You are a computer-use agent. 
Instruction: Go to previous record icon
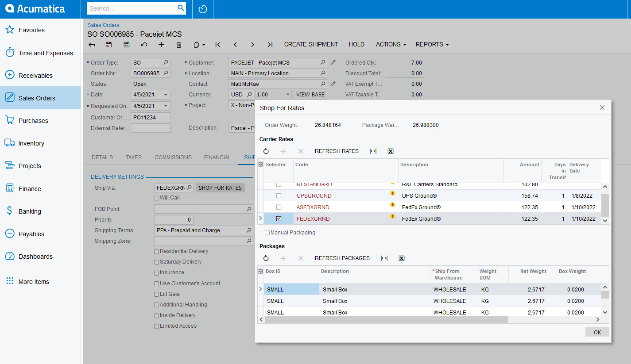pos(235,45)
